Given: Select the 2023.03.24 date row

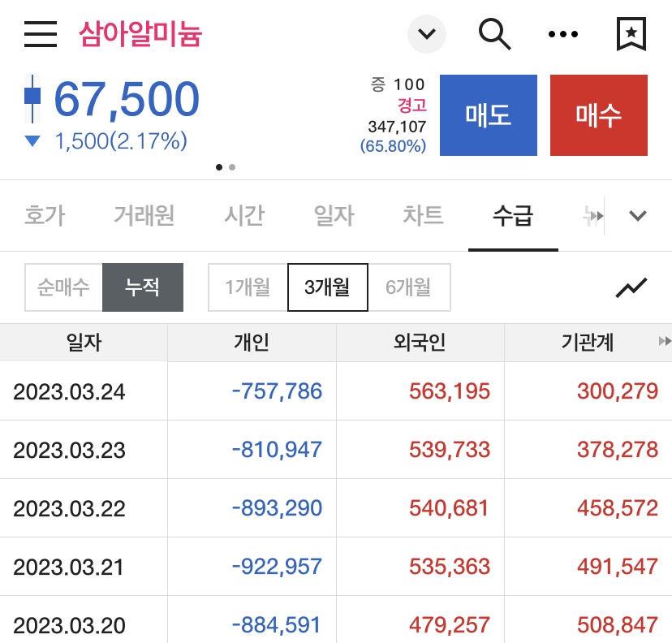Looking at the screenshot, I should (69, 391).
